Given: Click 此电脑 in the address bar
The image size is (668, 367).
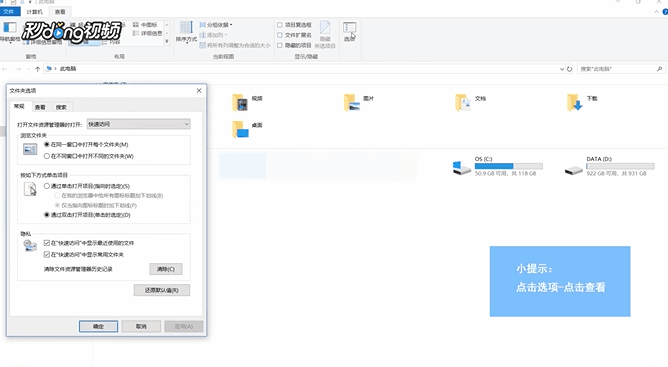Looking at the screenshot, I should (x=68, y=69).
